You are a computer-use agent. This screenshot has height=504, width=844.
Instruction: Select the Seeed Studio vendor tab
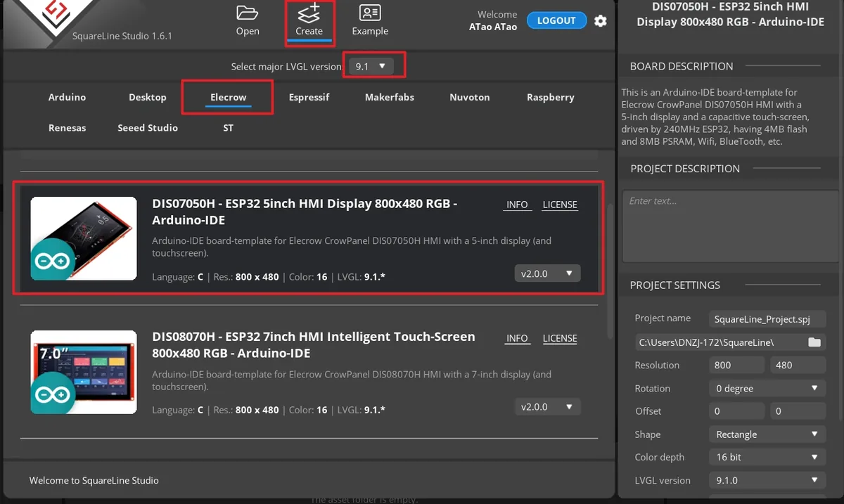[x=147, y=128]
